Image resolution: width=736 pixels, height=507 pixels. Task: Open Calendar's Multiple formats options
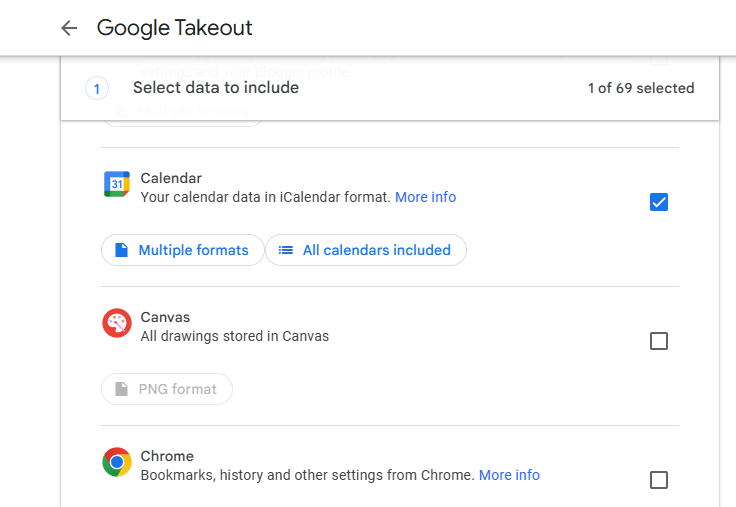coord(183,250)
